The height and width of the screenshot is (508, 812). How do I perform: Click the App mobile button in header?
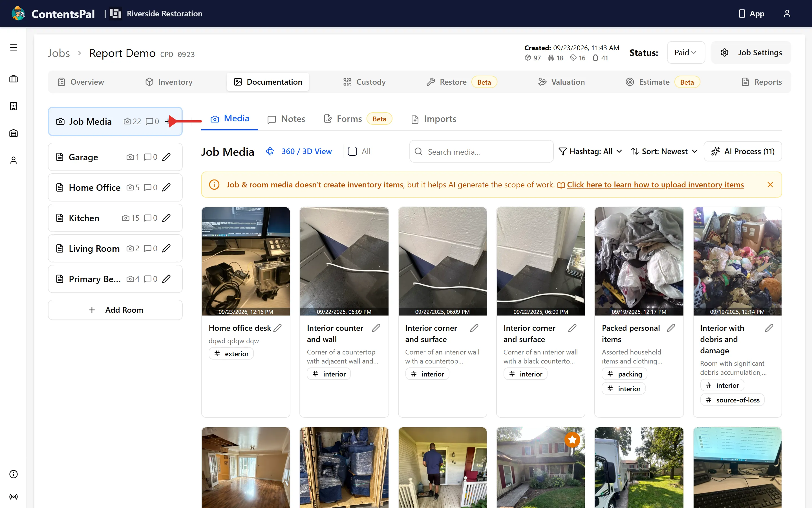[752, 14]
